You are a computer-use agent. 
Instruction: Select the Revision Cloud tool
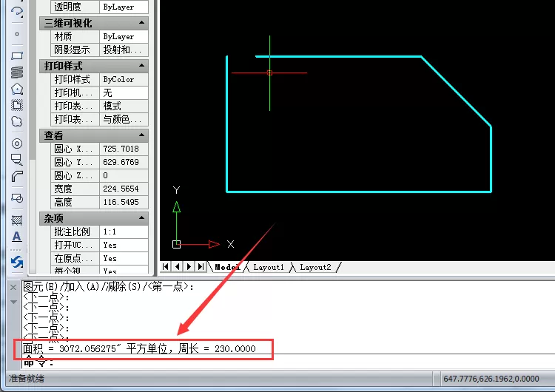click(16, 121)
